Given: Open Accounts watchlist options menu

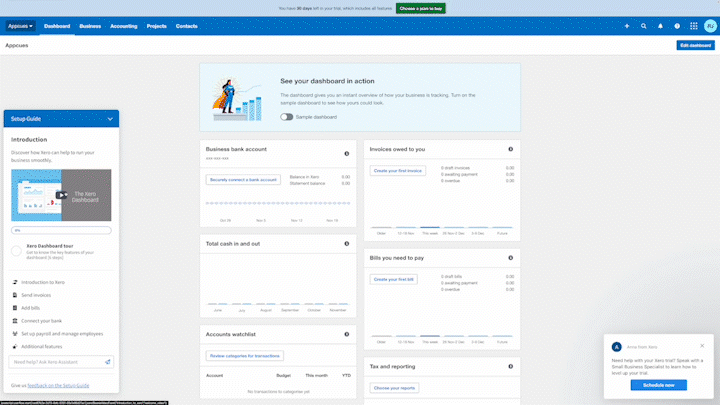Looking at the screenshot, I should [x=347, y=334].
